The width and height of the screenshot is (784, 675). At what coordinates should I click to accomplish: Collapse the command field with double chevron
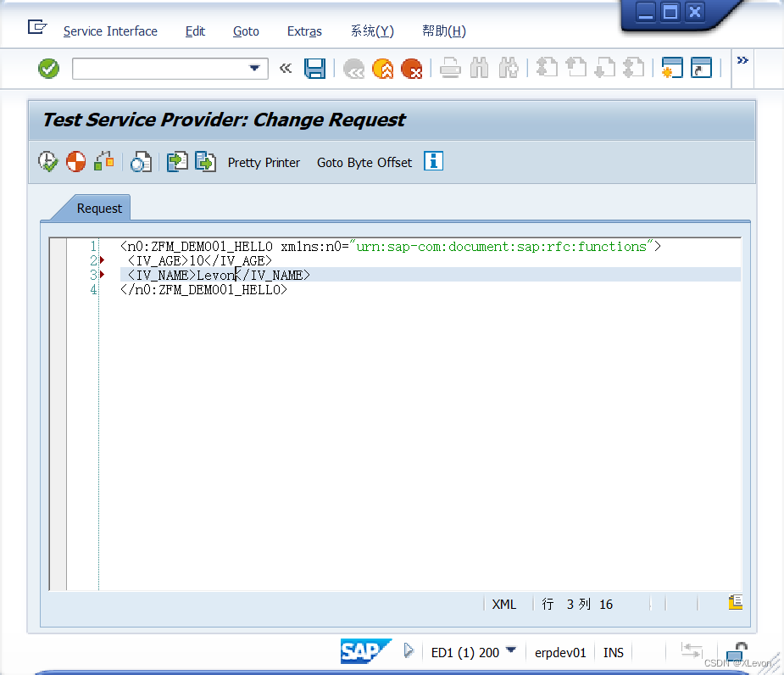pos(285,69)
